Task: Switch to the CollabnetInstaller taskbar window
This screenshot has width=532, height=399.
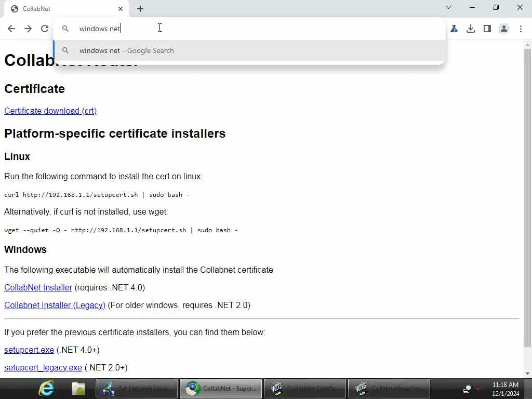Action: pyautogui.click(x=389, y=389)
